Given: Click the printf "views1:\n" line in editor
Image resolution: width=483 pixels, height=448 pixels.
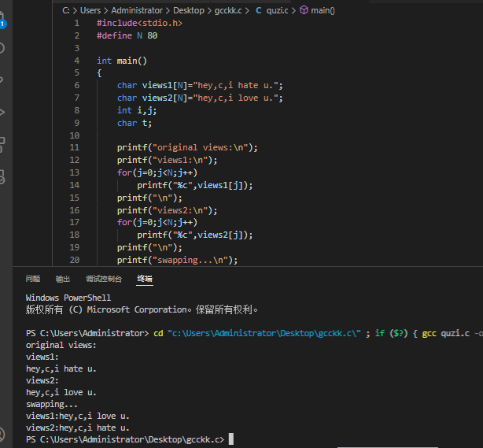Looking at the screenshot, I should 168,161.
